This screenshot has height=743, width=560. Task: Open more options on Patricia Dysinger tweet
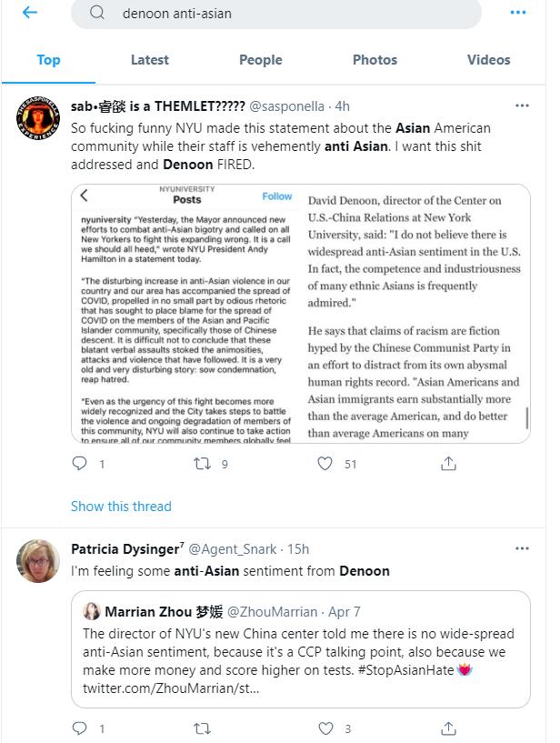click(522, 548)
